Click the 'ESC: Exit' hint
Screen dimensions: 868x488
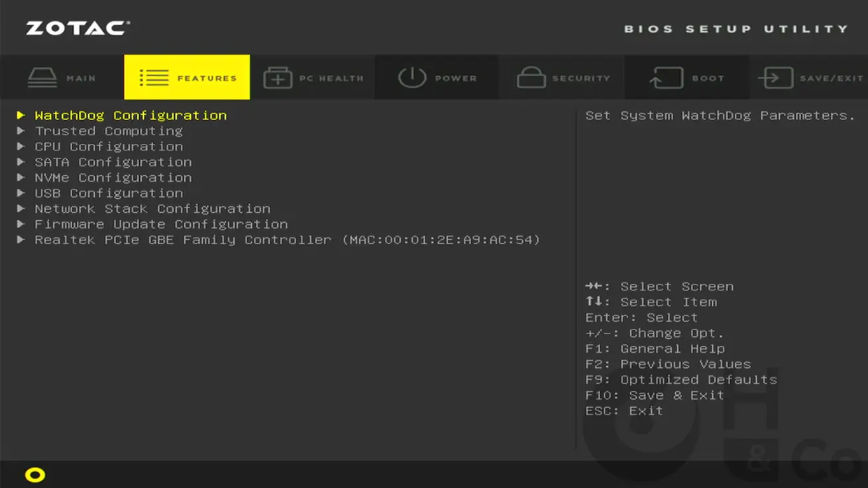point(624,410)
